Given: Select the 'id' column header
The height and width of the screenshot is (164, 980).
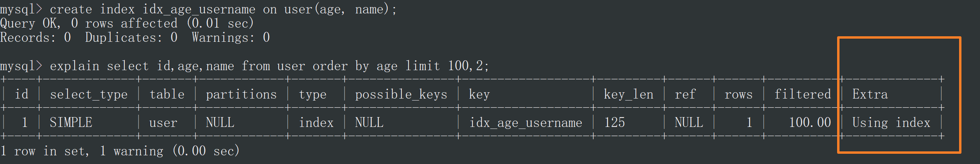Looking at the screenshot, I should point(22,94).
